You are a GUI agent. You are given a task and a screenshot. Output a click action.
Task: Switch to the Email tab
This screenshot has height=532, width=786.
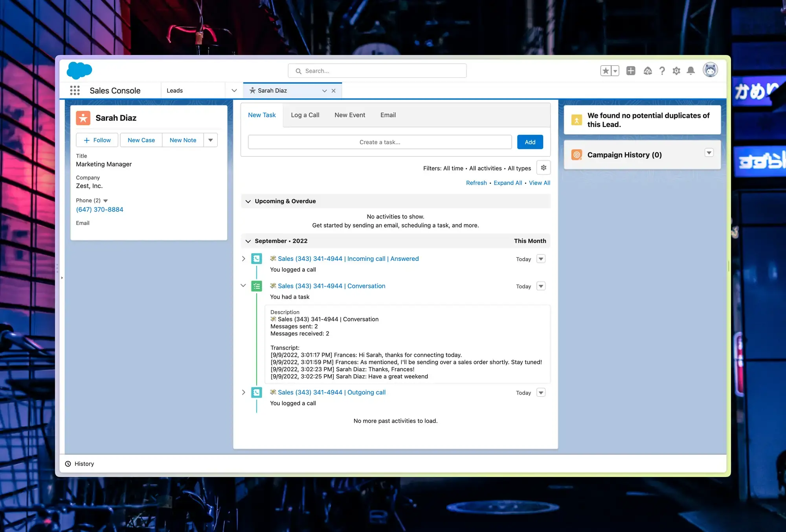(x=388, y=115)
